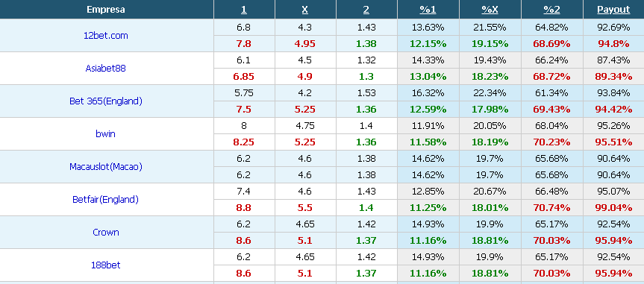Sort by the %2 column header
Image resolution: width=644 pixels, height=284 pixels.
coord(551,10)
